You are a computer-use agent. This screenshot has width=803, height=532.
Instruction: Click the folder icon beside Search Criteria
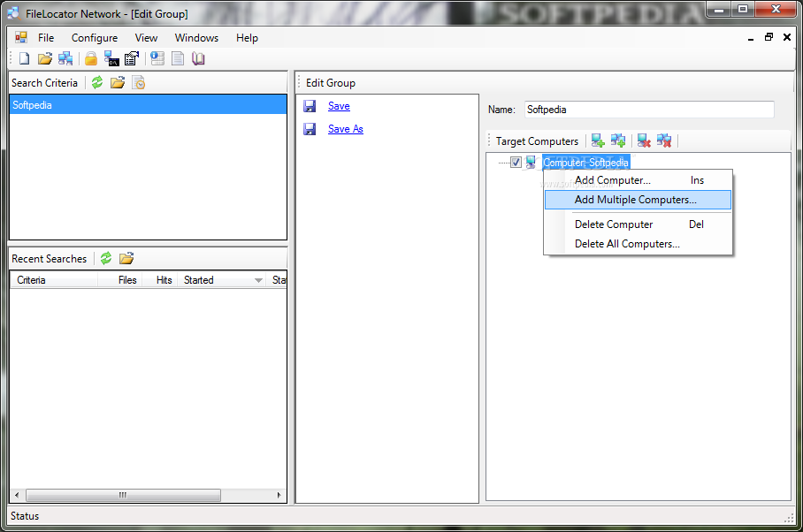click(x=118, y=82)
